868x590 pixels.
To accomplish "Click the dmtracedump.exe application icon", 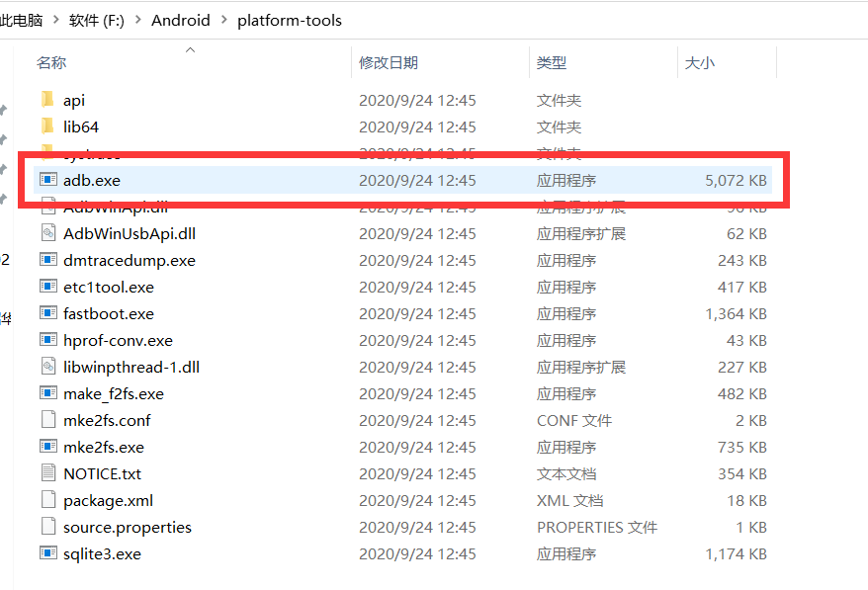I will (x=48, y=260).
